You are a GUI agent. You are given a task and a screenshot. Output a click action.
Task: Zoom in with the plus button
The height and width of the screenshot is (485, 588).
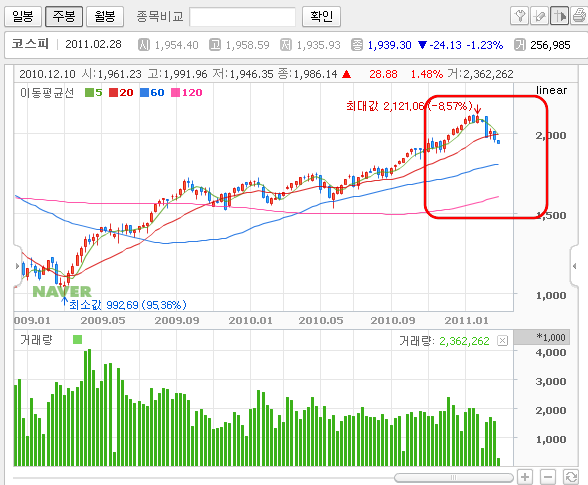click(x=525, y=477)
